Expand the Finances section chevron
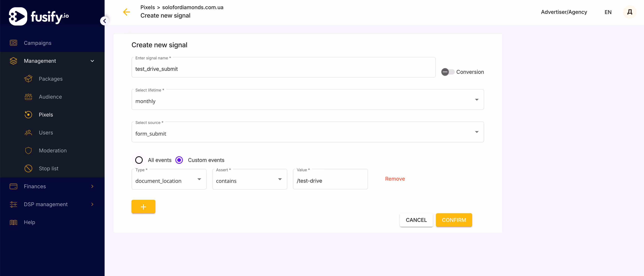Image resolution: width=644 pixels, height=276 pixels. click(92, 186)
